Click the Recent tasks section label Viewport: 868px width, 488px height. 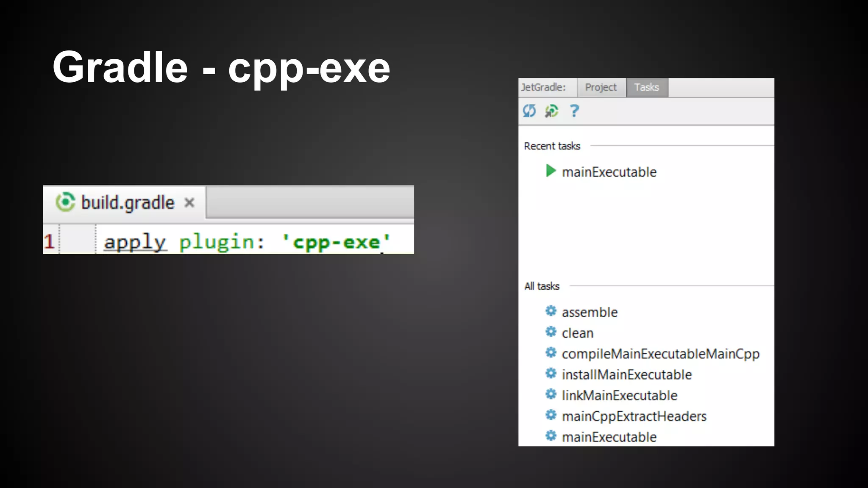[552, 146]
